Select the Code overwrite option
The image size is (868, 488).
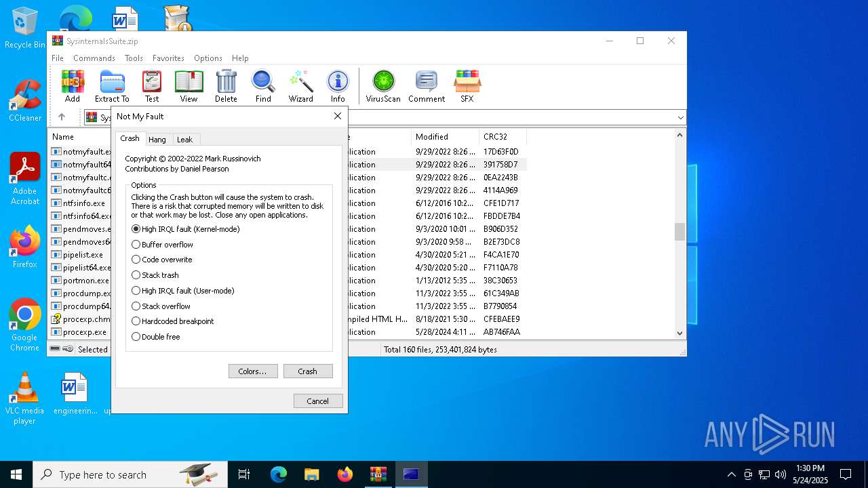coord(162,260)
